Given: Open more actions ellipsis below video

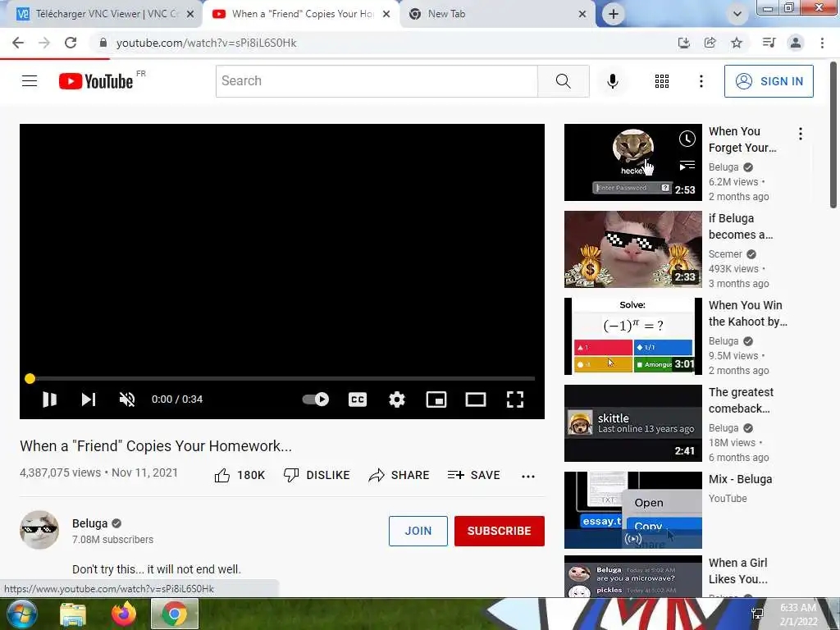Looking at the screenshot, I should pyautogui.click(x=527, y=477).
